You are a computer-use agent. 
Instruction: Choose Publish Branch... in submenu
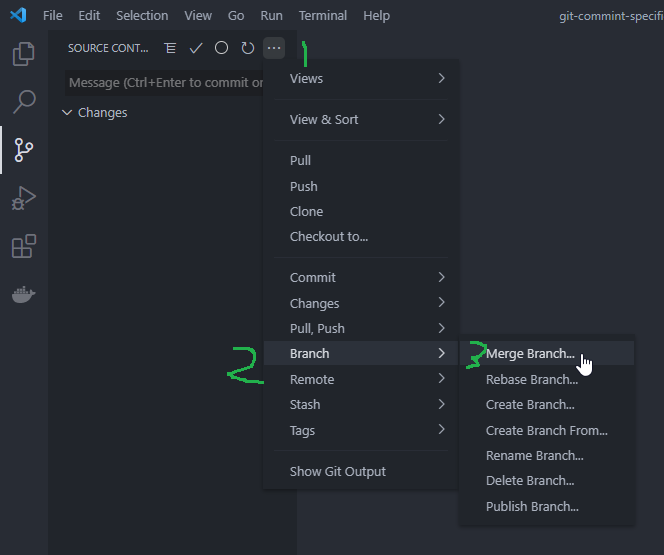click(x=532, y=507)
